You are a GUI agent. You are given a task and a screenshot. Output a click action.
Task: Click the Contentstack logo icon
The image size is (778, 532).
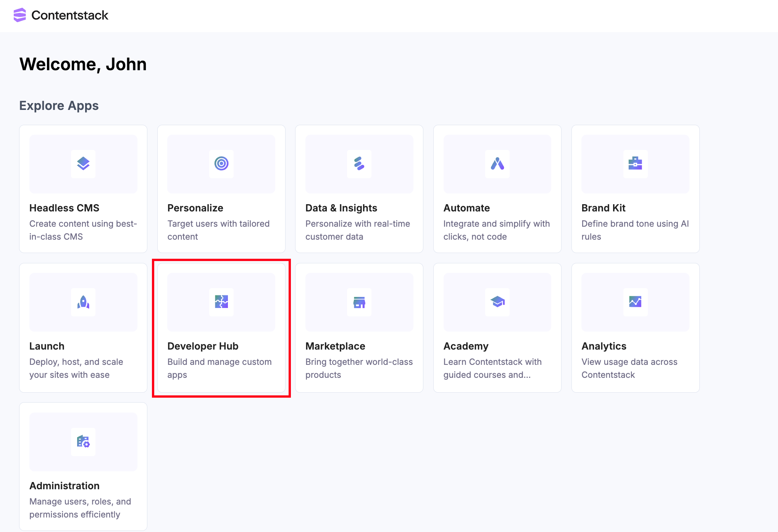click(x=19, y=15)
